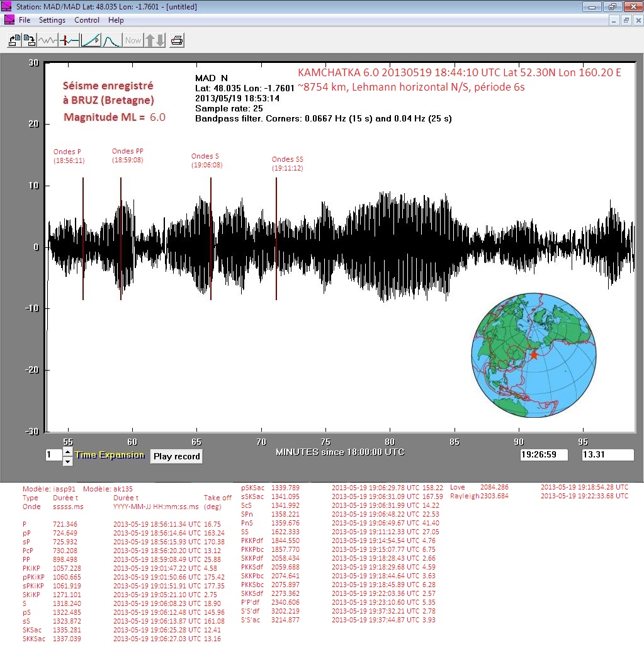Select the phase pick marker tool icon
Image resolution: width=644 pixels, height=650 pixels.
(69, 40)
